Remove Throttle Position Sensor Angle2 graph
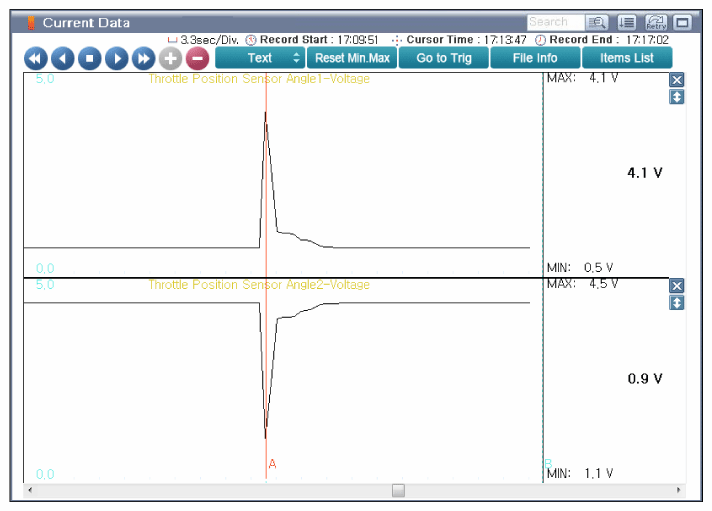Screen dimensions: 712x511 click(677, 286)
